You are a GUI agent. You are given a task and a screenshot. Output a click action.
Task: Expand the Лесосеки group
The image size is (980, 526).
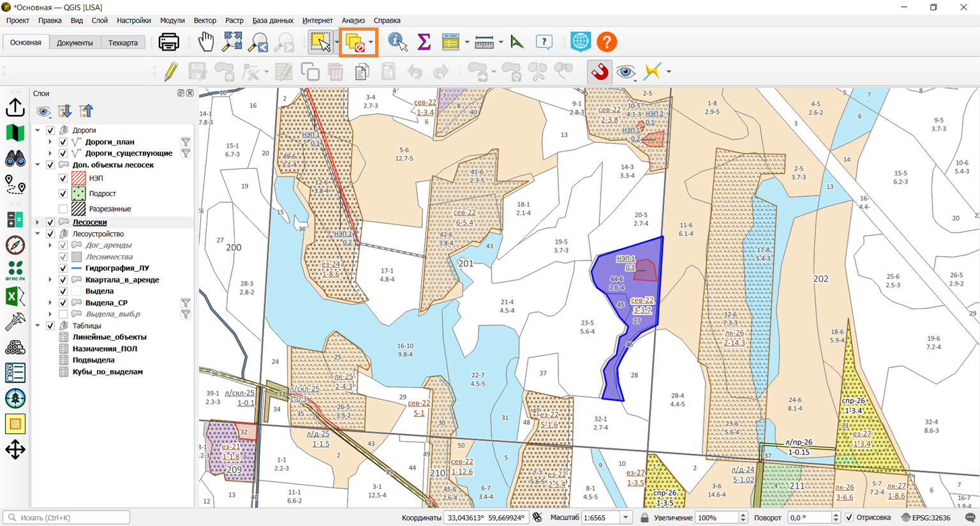click(38, 222)
